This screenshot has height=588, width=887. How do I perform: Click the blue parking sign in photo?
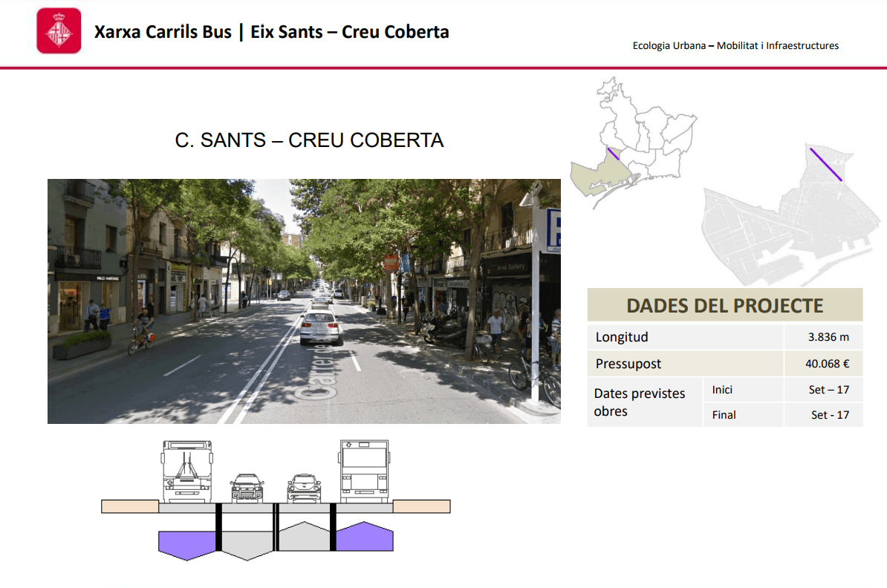553,230
